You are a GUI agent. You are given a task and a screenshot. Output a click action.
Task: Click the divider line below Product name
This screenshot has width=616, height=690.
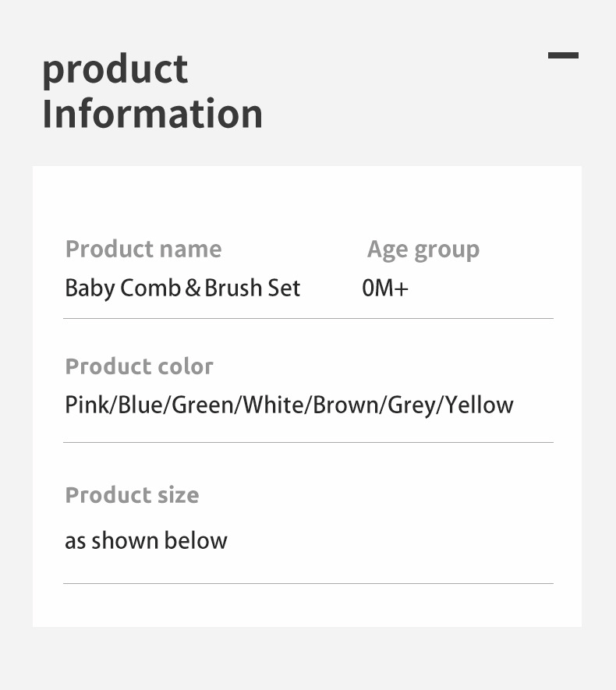click(308, 319)
